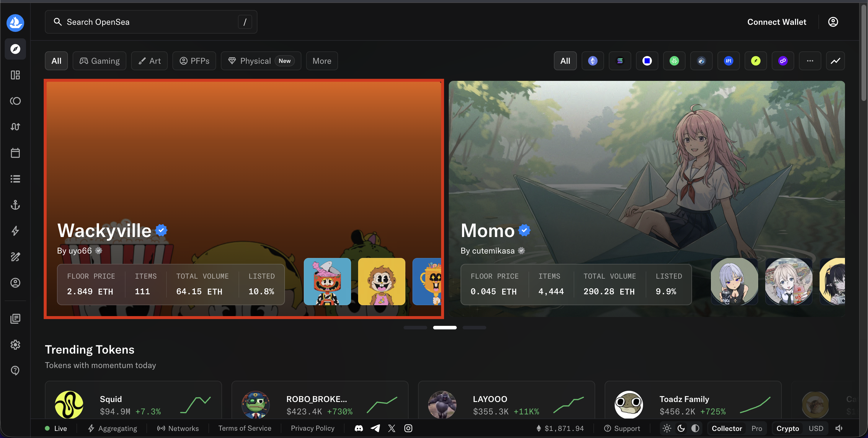Select Collector mode
This screenshot has height=438, width=868.
(x=727, y=428)
